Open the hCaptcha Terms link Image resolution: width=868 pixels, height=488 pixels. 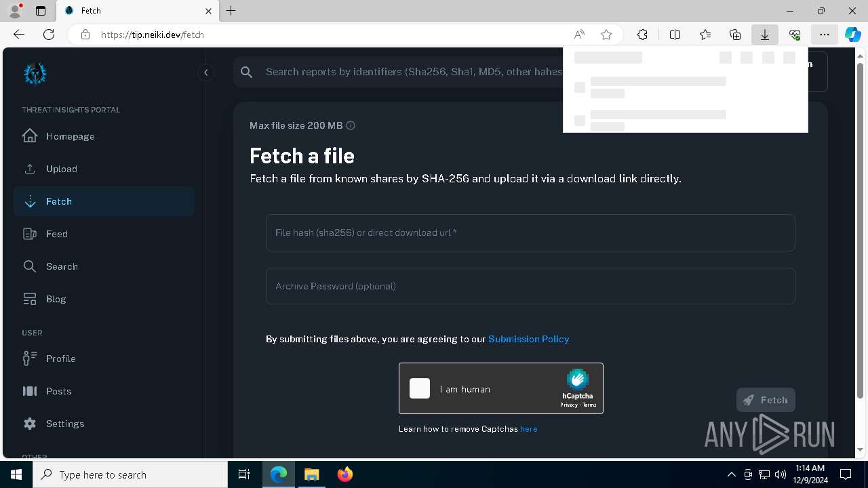589,405
